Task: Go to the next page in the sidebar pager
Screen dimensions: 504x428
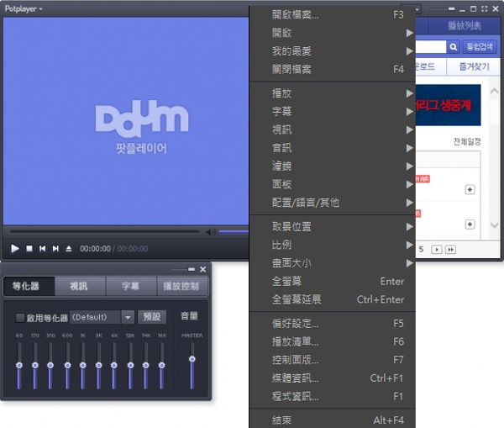Action: 437,250
